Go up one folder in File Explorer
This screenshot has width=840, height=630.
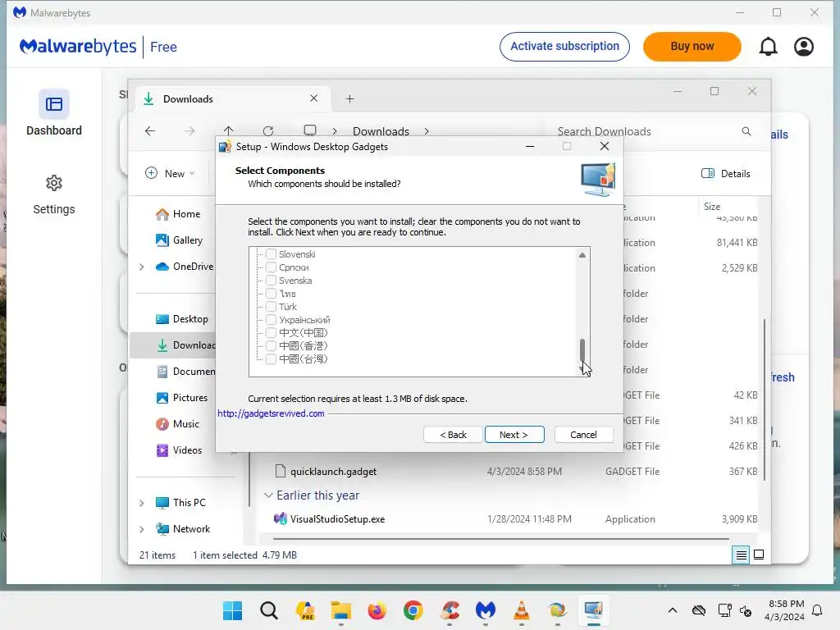pos(229,130)
